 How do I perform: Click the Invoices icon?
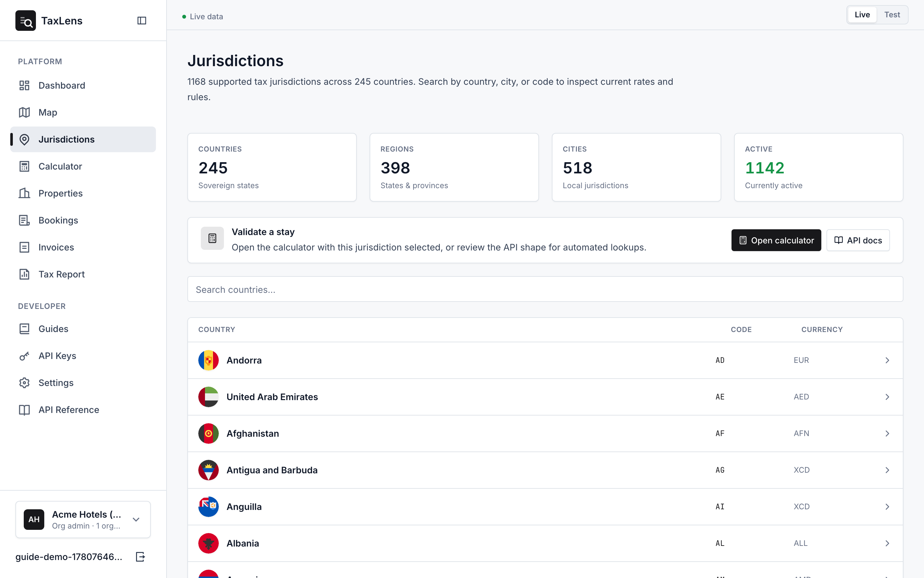coord(24,247)
